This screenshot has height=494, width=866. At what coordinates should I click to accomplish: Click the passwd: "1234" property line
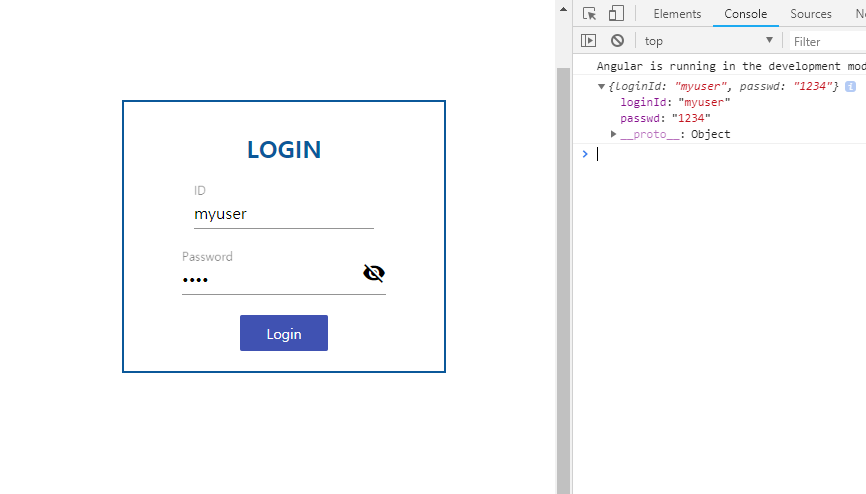[665, 118]
